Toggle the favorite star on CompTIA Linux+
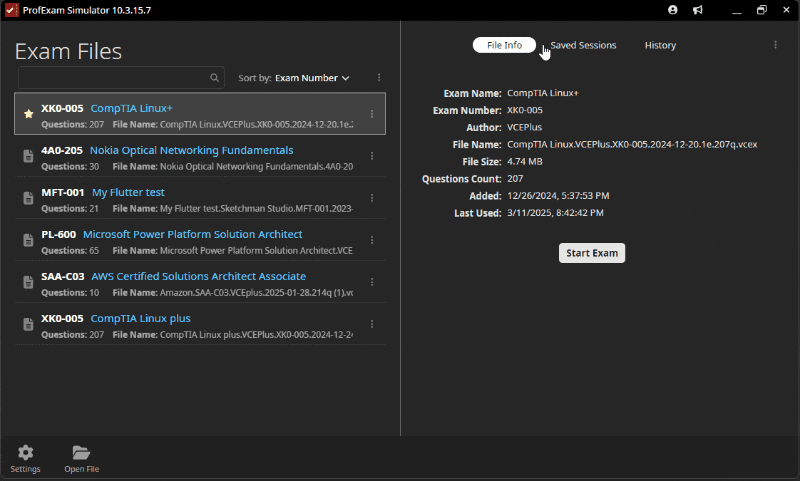Viewport: 800px width, 481px height. [x=29, y=114]
